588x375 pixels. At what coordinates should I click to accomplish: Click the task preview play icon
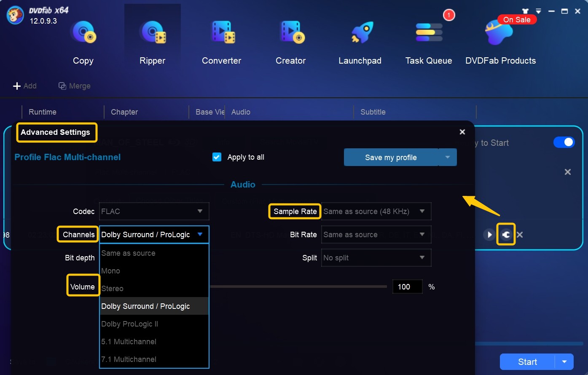[x=489, y=235]
